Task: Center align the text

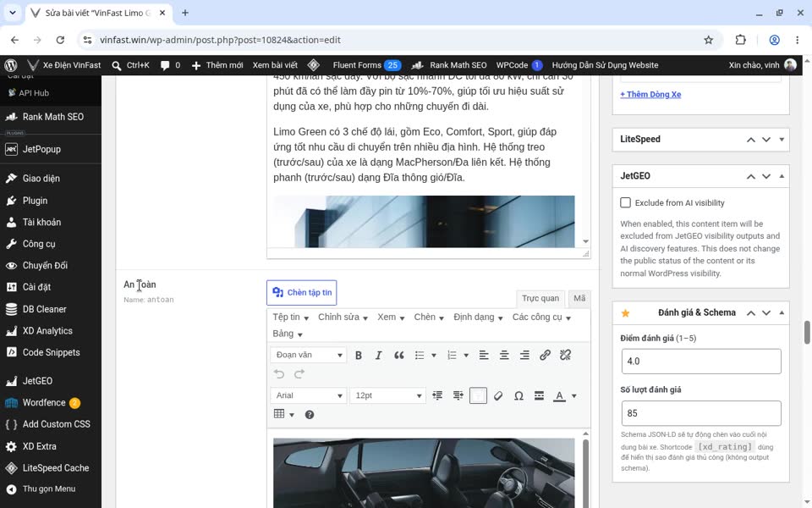Action: pyautogui.click(x=504, y=355)
